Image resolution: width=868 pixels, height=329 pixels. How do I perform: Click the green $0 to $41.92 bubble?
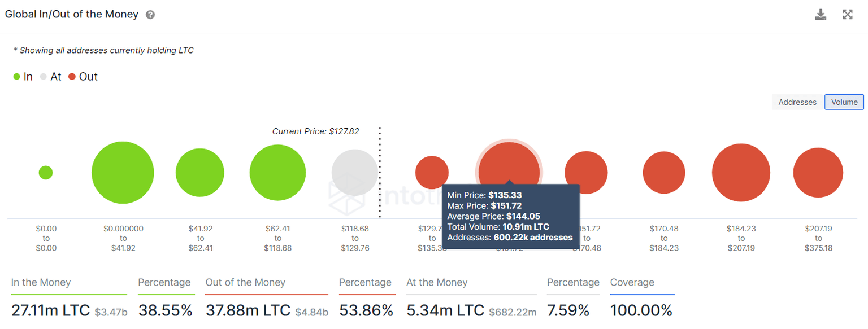tap(123, 173)
